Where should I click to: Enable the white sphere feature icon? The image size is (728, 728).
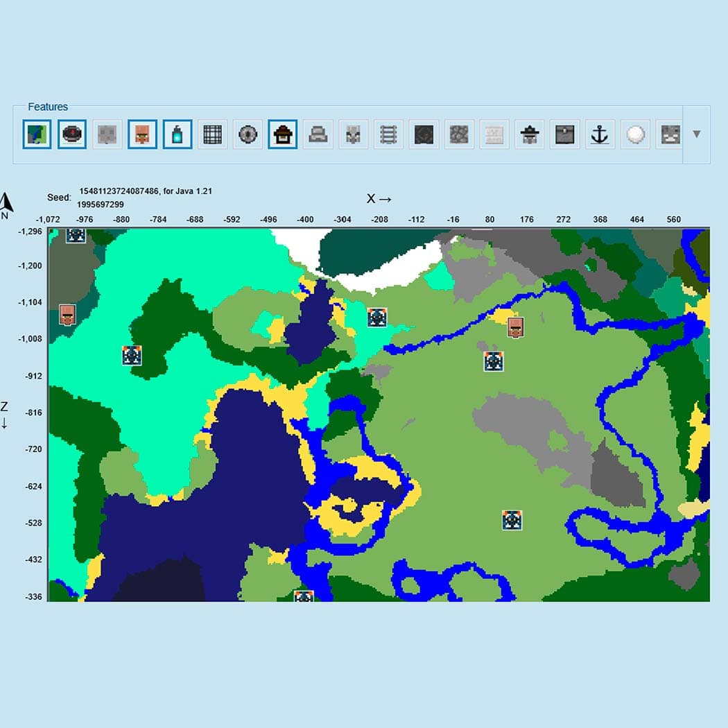635,135
